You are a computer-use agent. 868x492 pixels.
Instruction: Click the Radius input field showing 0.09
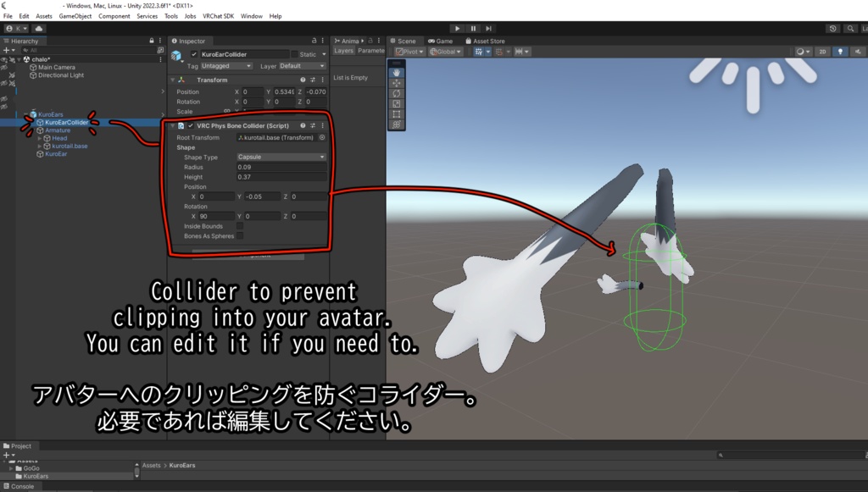(281, 168)
